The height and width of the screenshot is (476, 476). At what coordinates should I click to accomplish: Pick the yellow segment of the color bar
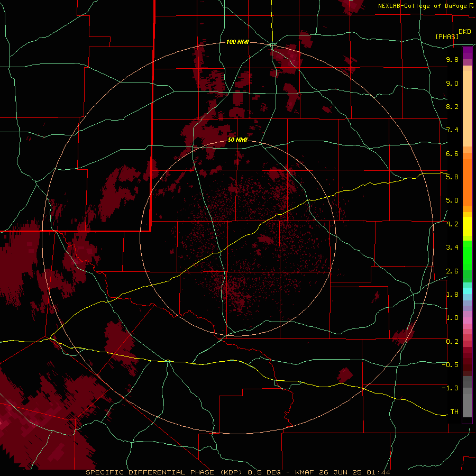(x=467, y=226)
